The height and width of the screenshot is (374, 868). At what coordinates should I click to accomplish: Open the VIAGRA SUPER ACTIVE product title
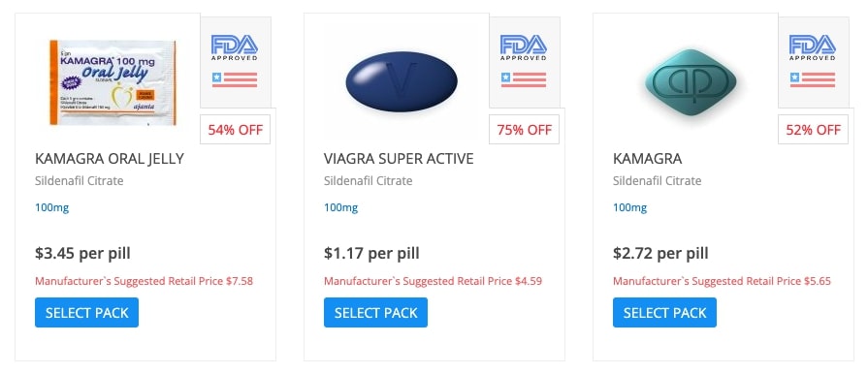399,159
